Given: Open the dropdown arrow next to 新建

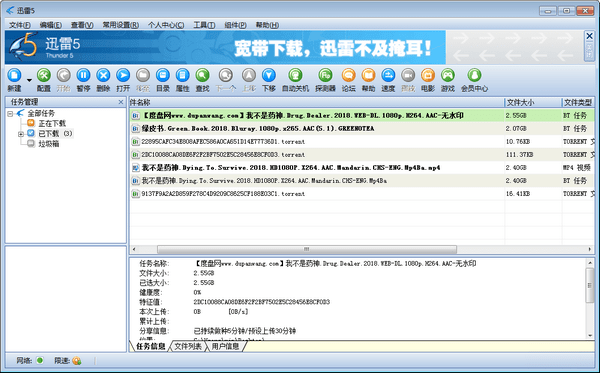Looking at the screenshot, I should 29,80.
